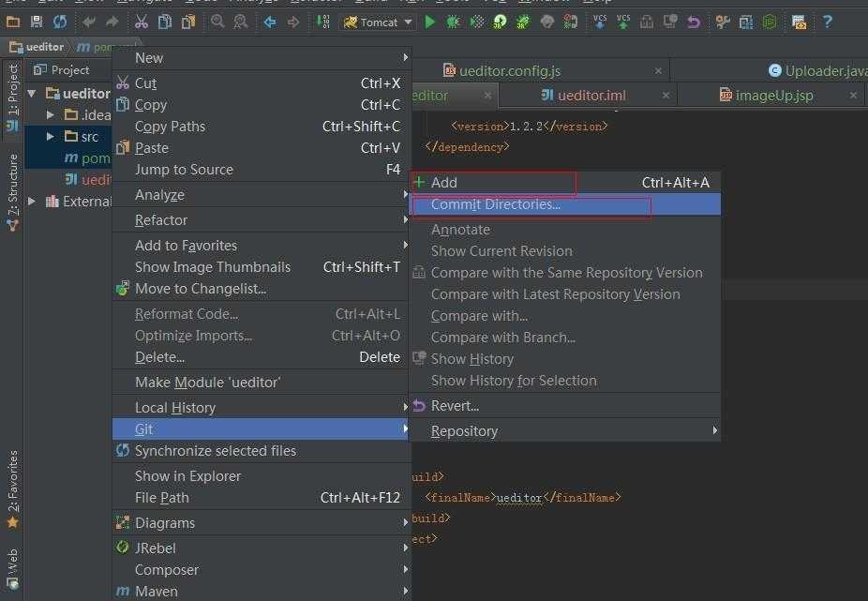Screen dimensions: 868x601
Task: Click the green Run button in toolbar
Action: [430, 22]
